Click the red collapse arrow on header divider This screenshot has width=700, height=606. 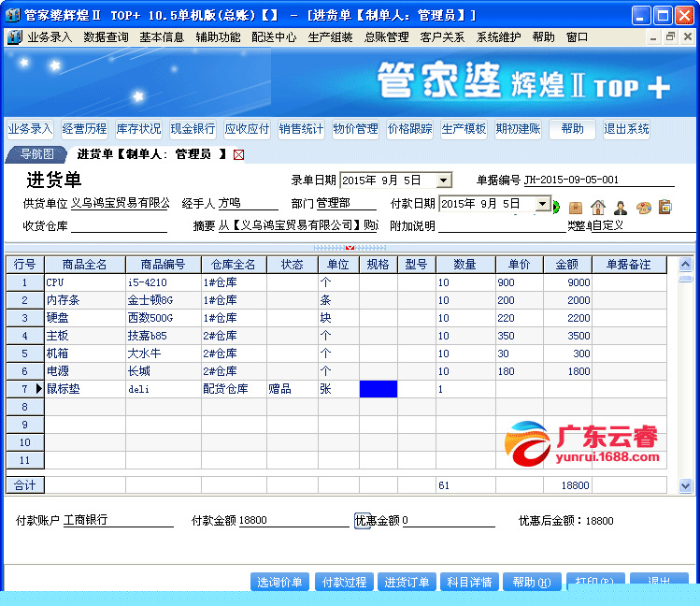[350, 248]
